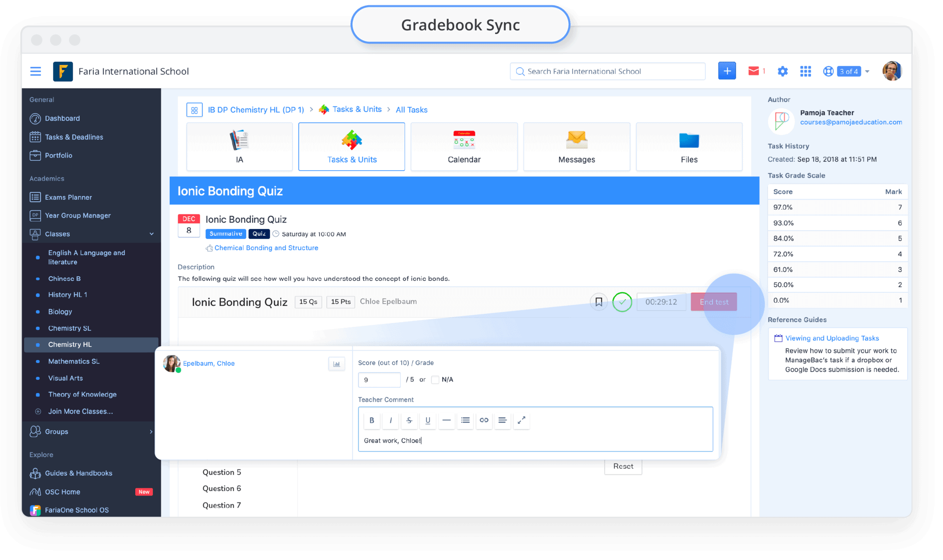Click the green checkmark status icon
943x560 pixels.
pyautogui.click(x=621, y=301)
